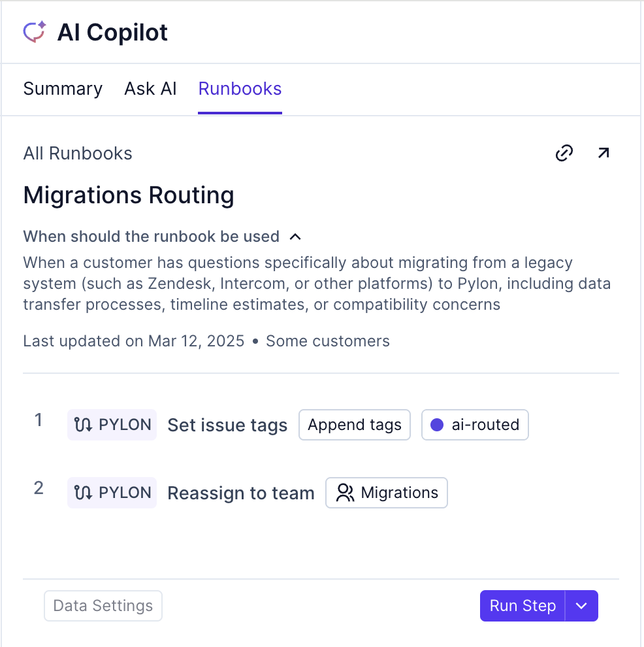Screen dimensions: 644x647
Task: Switch to the Summary tab
Action: tap(63, 89)
